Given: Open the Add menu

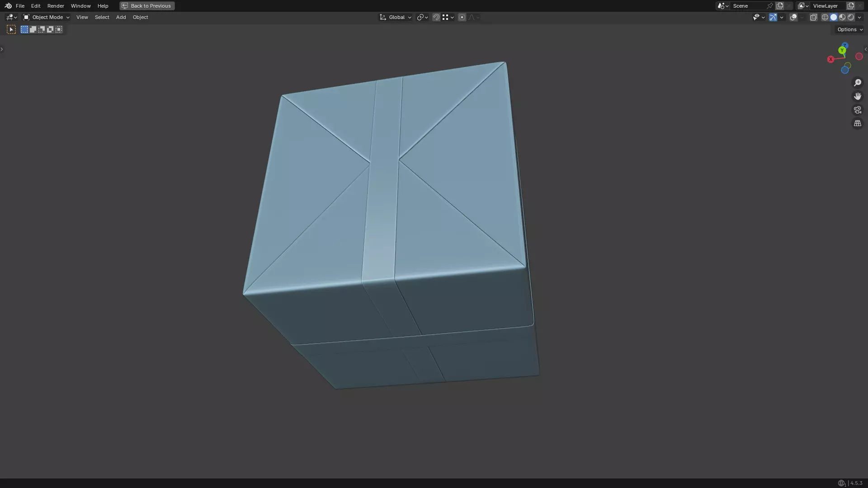Looking at the screenshot, I should click(121, 17).
